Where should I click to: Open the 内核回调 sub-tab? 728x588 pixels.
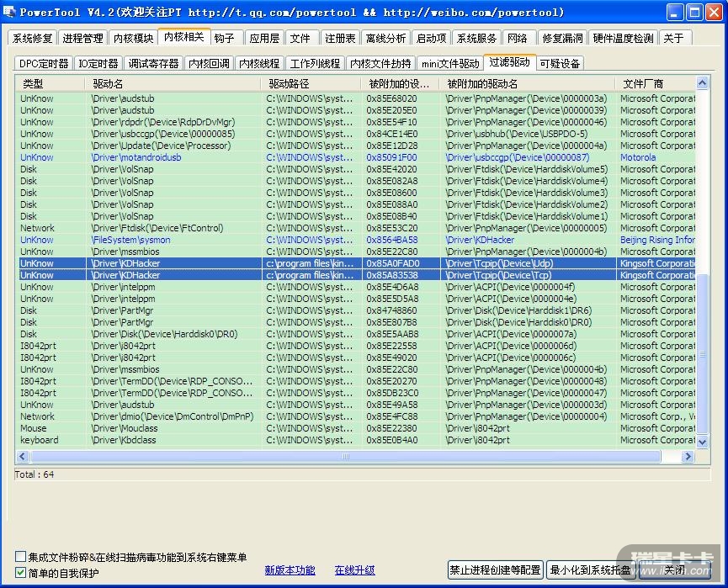pyautogui.click(x=209, y=63)
